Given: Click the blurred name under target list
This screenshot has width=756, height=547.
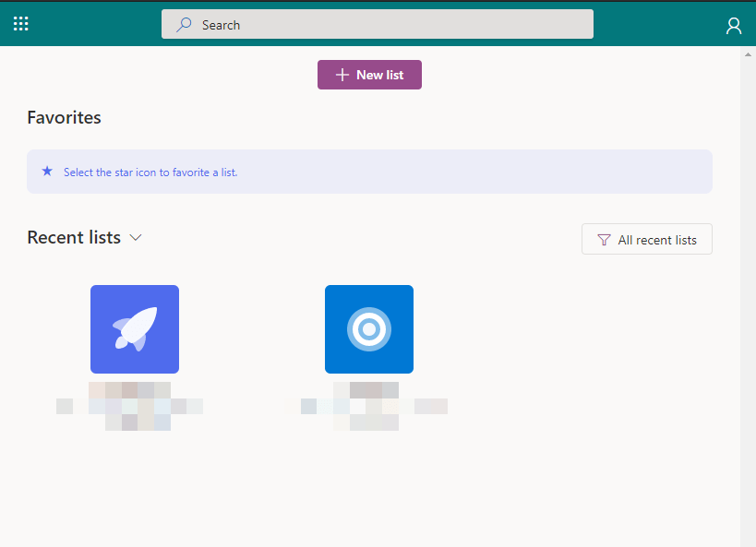Looking at the screenshot, I should (x=374, y=406).
